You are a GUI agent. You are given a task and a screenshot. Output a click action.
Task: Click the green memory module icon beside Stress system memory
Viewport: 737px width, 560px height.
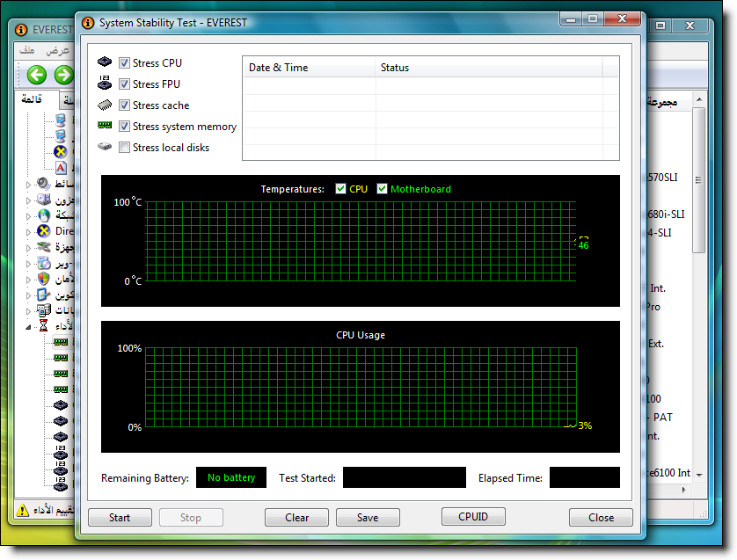click(x=105, y=125)
